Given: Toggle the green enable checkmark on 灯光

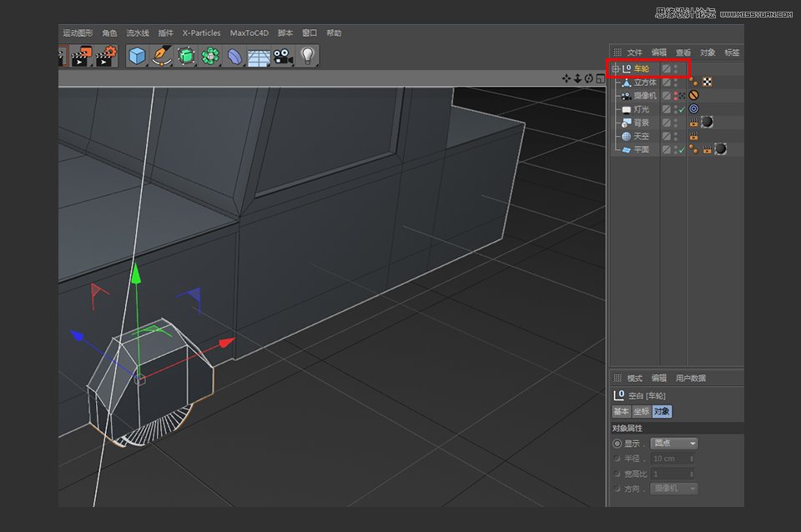Looking at the screenshot, I should [682, 110].
